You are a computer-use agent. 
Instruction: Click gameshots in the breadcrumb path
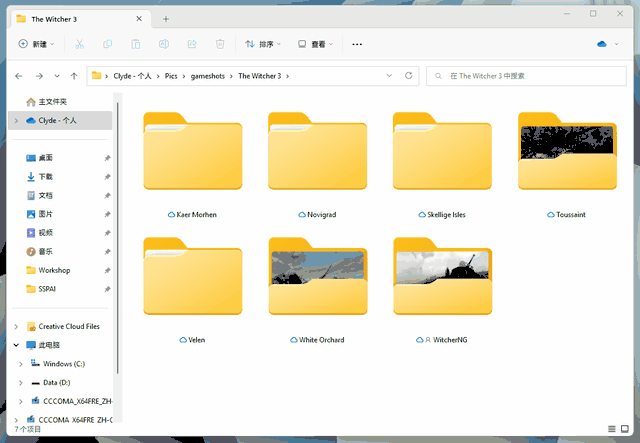[x=210, y=76]
